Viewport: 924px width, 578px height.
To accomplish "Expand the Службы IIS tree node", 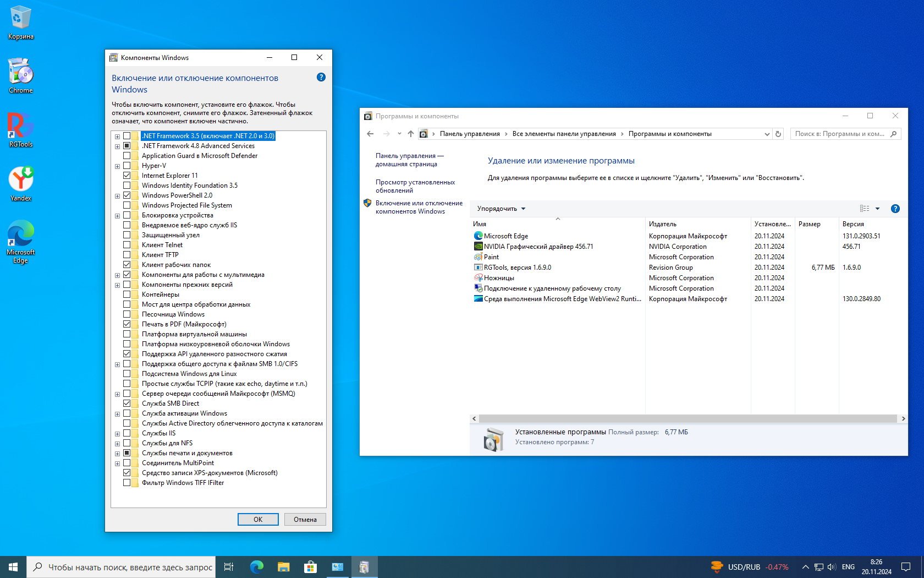I will pyautogui.click(x=117, y=434).
